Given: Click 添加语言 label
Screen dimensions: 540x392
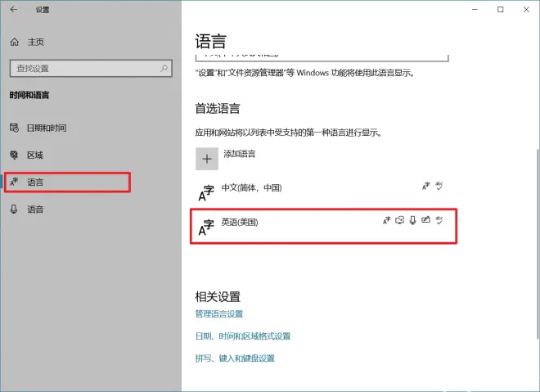Looking at the screenshot, I should [x=240, y=154].
